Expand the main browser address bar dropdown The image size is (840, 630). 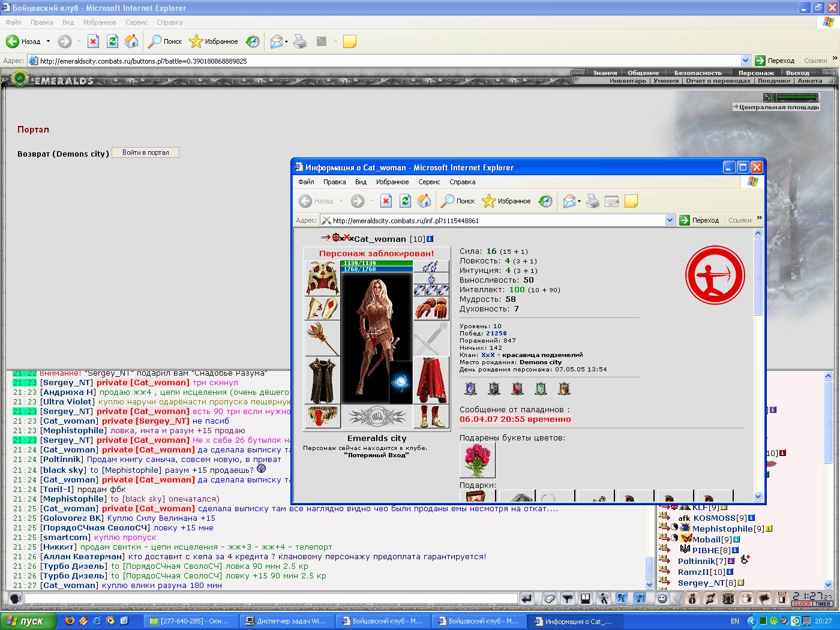(x=745, y=61)
